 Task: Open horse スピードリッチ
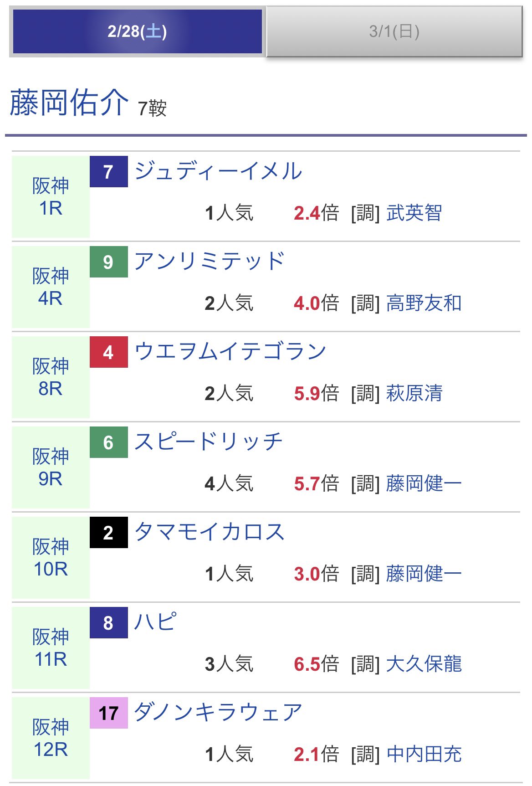(x=209, y=442)
